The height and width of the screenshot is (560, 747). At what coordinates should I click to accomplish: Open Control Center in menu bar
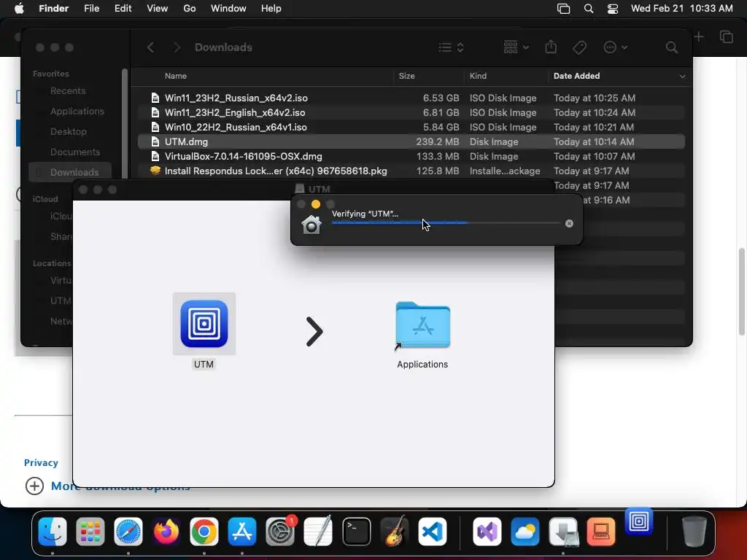coord(613,9)
